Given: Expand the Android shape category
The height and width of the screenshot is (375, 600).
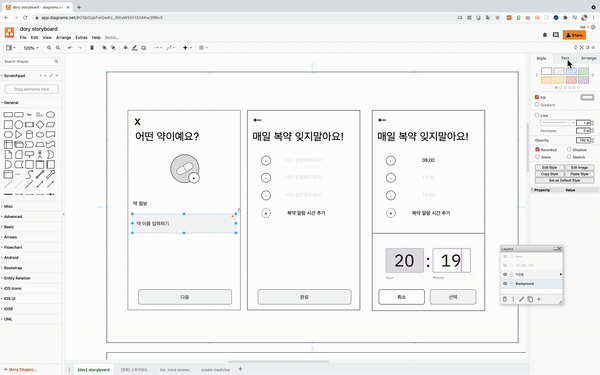Looking at the screenshot, I should coord(11,258).
